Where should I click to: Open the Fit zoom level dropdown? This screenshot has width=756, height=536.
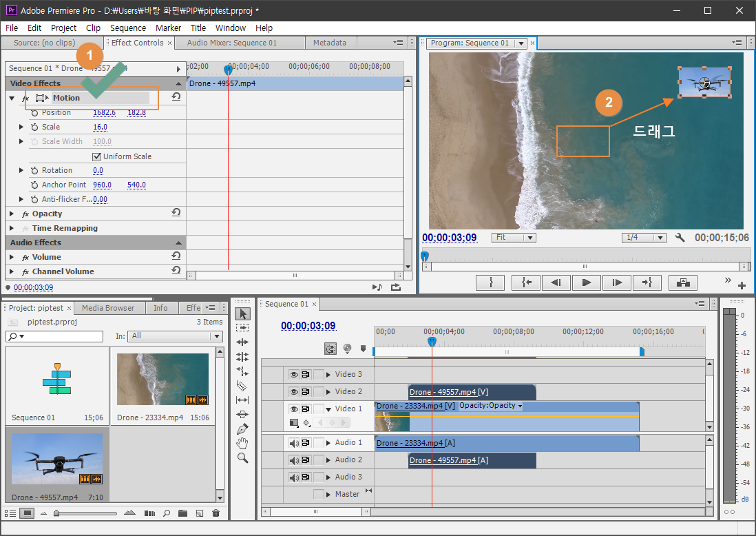tap(514, 238)
